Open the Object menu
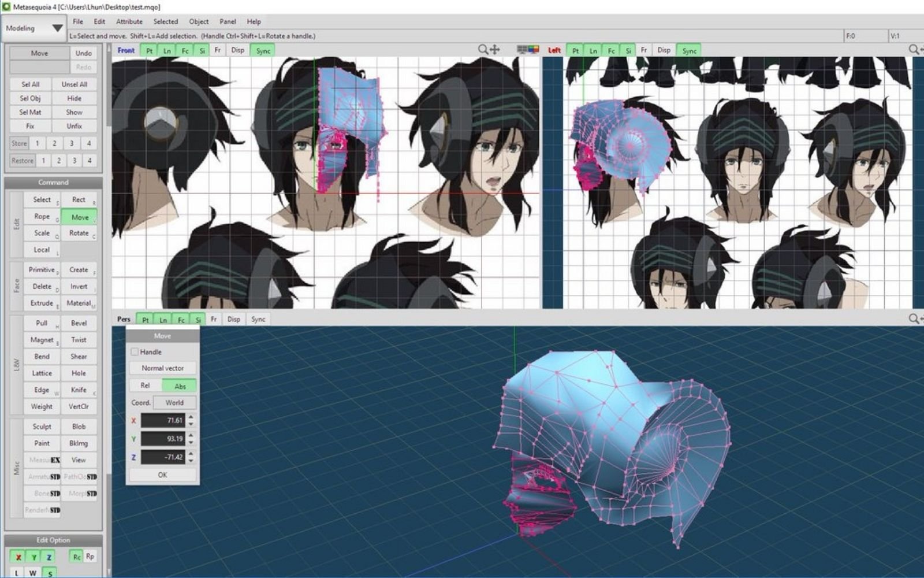The height and width of the screenshot is (578, 924). (x=199, y=21)
